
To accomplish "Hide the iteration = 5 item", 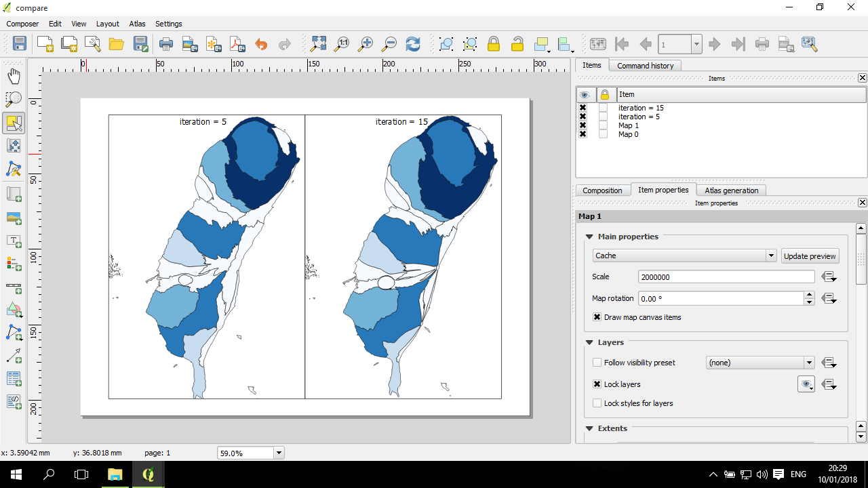I will [x=583, y=117].
